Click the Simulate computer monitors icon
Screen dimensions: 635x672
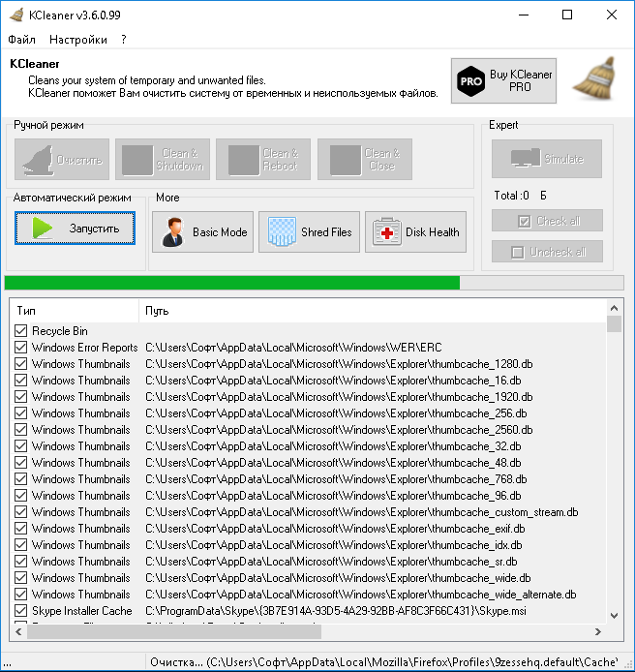(x=526, y=158)
